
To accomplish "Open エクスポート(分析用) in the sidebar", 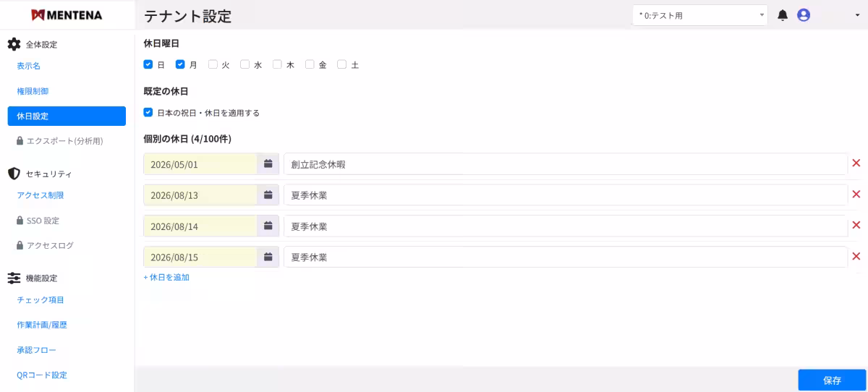I will pyautogui.click(x=65, y=141).
